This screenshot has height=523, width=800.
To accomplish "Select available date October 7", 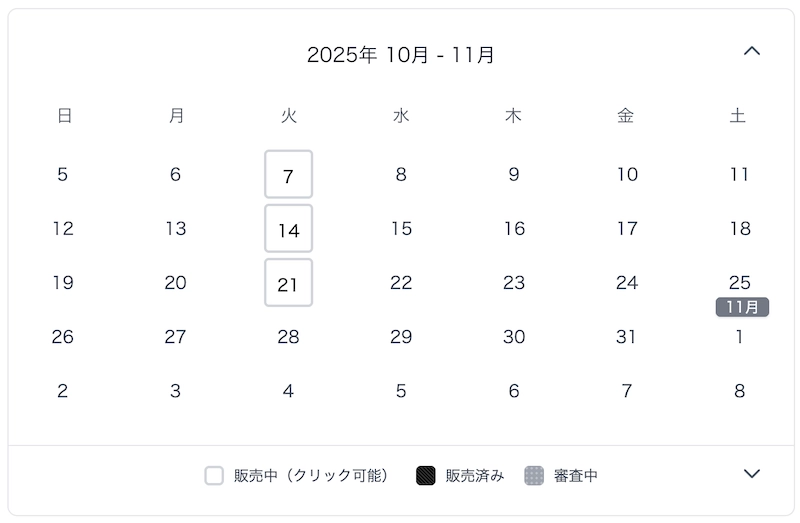I will click(x=288, y=175).
